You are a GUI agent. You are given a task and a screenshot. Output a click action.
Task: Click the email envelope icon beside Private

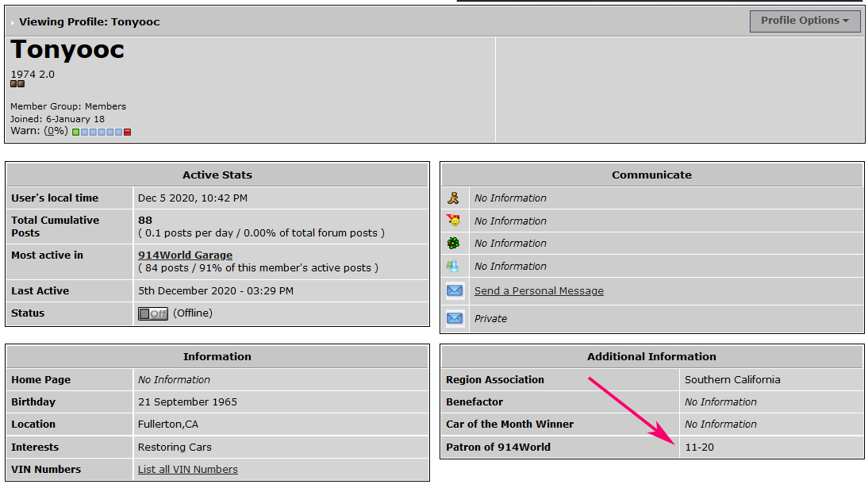pos(455,318)
